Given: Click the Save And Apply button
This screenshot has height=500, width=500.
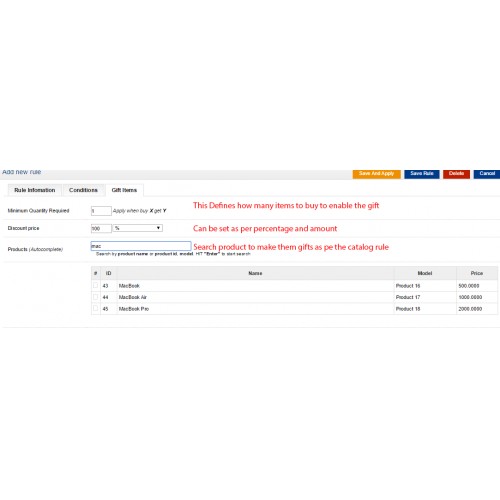Looking at the screenshot, I should tap(376, 174).
